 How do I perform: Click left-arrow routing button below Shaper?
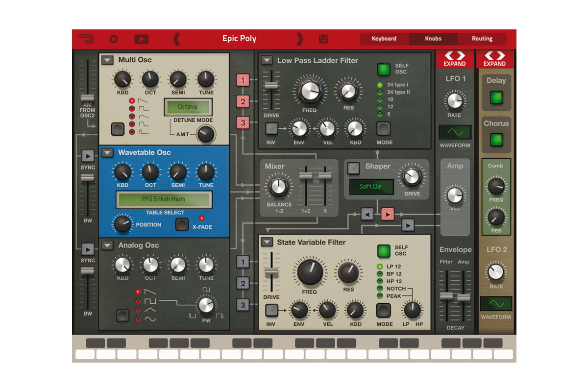pyautogui.click(x=367, y=214)
